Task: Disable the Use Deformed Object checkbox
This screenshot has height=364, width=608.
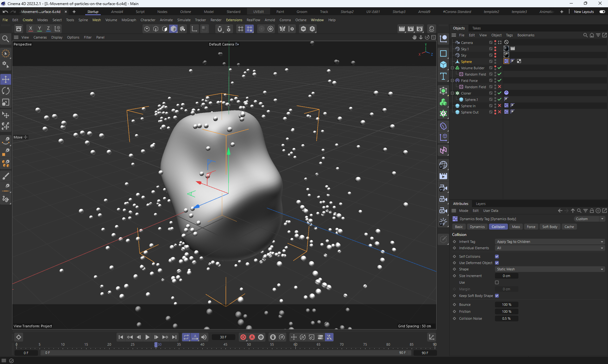Action: pos(497,263)
